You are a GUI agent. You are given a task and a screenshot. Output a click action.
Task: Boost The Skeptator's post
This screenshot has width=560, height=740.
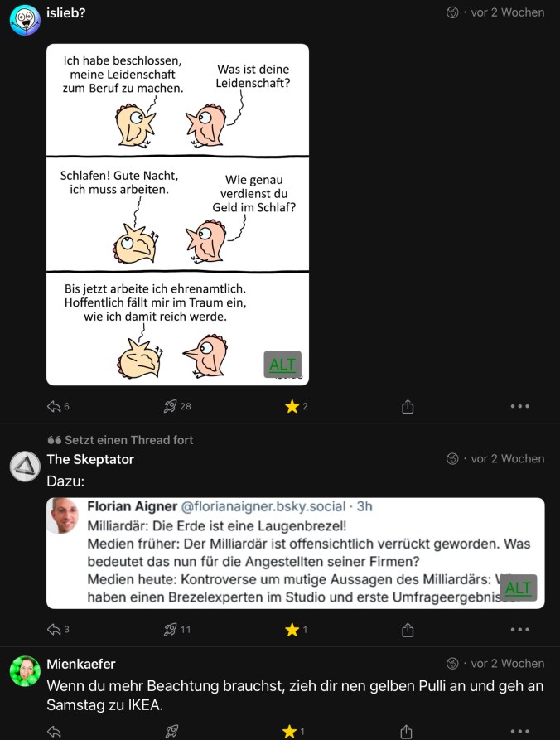click(x=171, y=630)
